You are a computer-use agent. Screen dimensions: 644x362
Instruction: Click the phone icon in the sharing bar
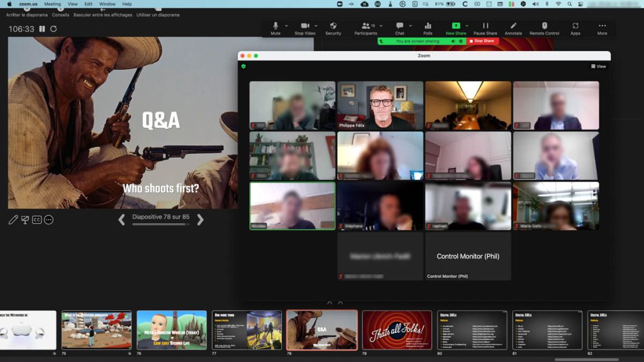381,41
